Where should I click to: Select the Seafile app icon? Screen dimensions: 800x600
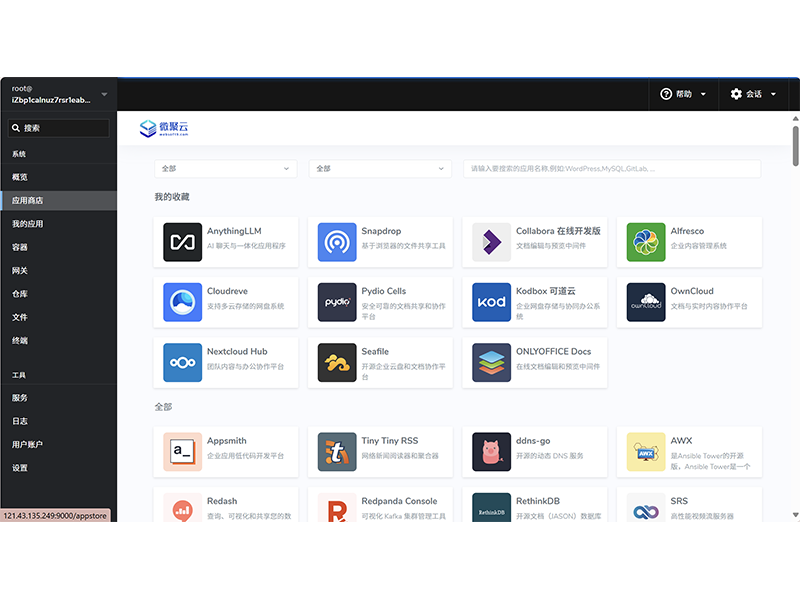(x=337, y=363)
